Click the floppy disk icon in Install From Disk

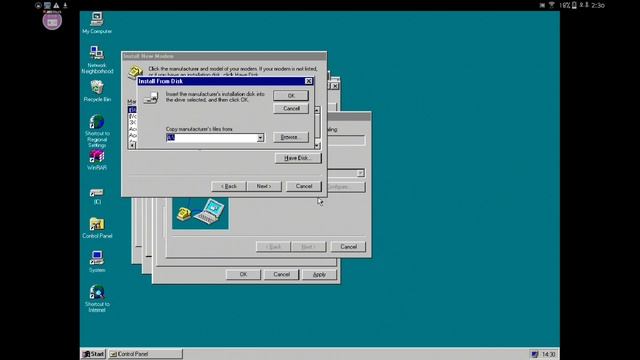(x=151, y=98)
